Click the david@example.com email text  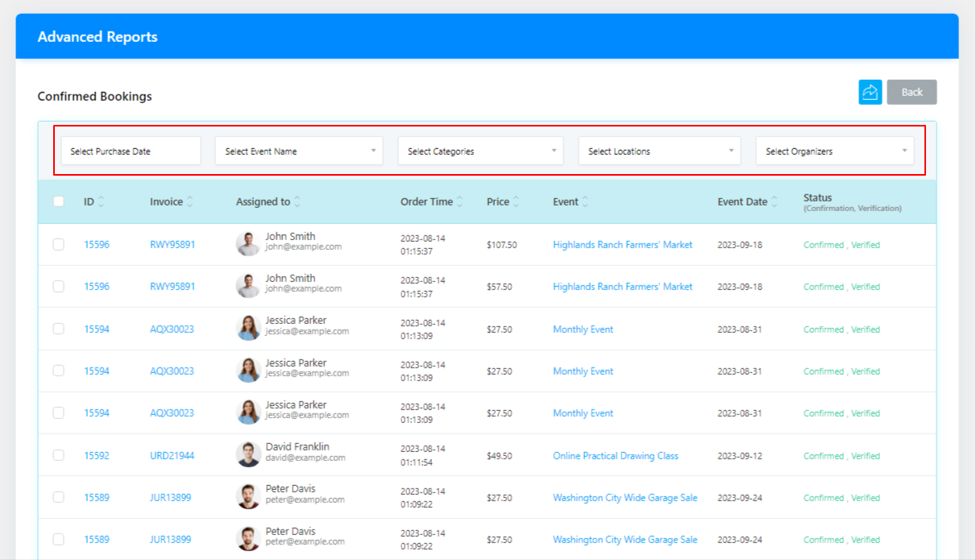click(x=305, y=458)
